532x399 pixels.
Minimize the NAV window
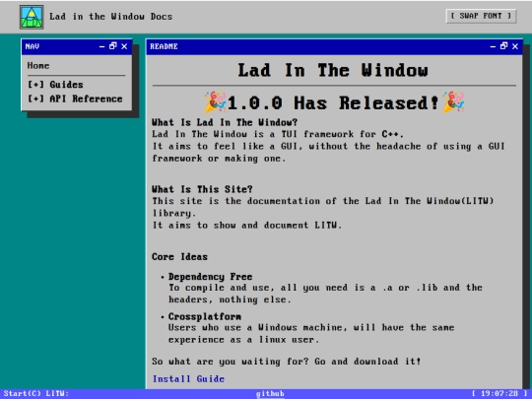point(101,46)
